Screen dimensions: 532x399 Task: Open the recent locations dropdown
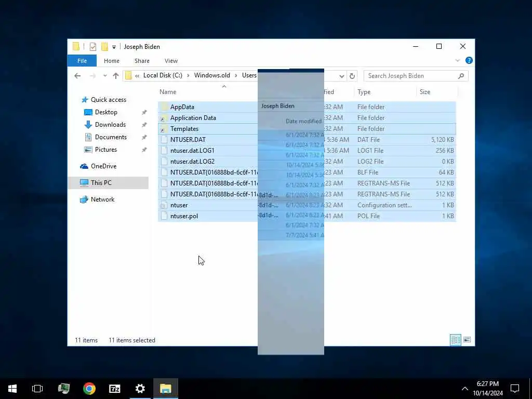click(x=105, y=76)
